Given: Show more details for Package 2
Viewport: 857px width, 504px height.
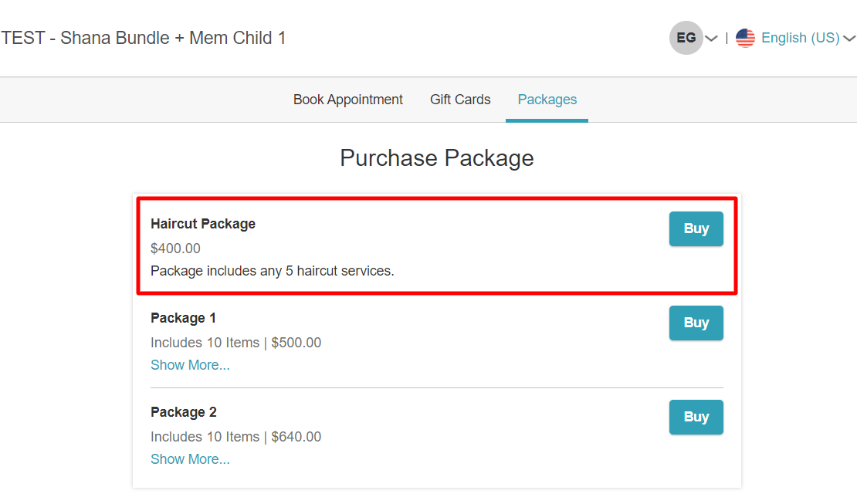Looking at the screenshot, I should (x=190, y=459).
